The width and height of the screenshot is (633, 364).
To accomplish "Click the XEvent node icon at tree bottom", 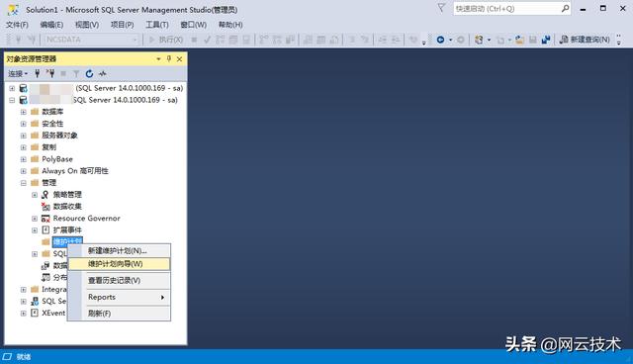I will (35, 313).
